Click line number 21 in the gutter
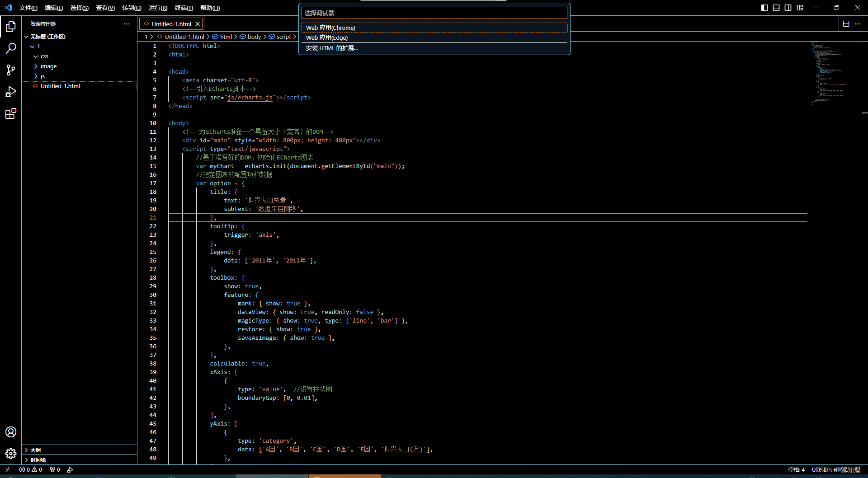Screen dimensions: 868x478 [x=153, y=218]
